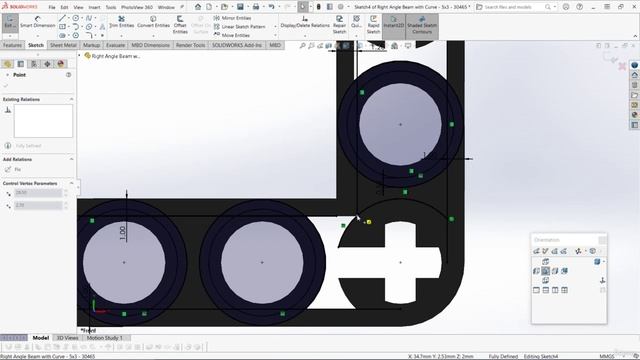The height and width of the screenshot is (360, 640).
Task: Click Mirror Entities in the ribbon
Action: pos(232,18)
